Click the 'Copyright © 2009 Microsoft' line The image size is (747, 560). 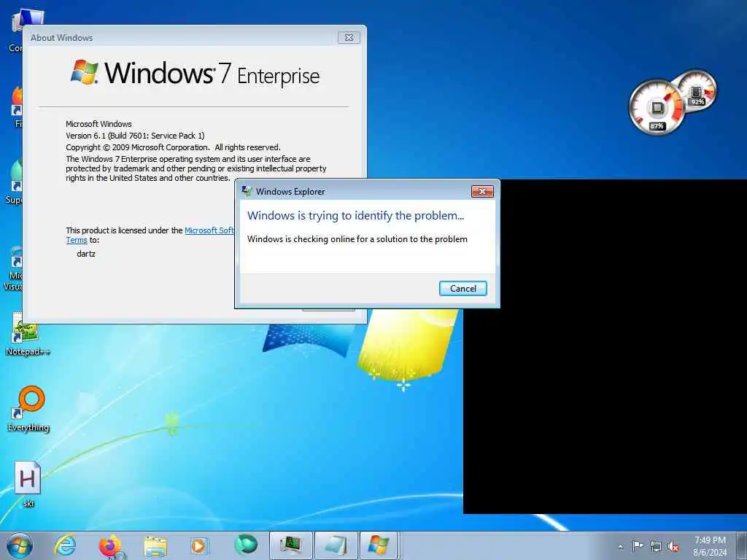[x=173, y=147]
